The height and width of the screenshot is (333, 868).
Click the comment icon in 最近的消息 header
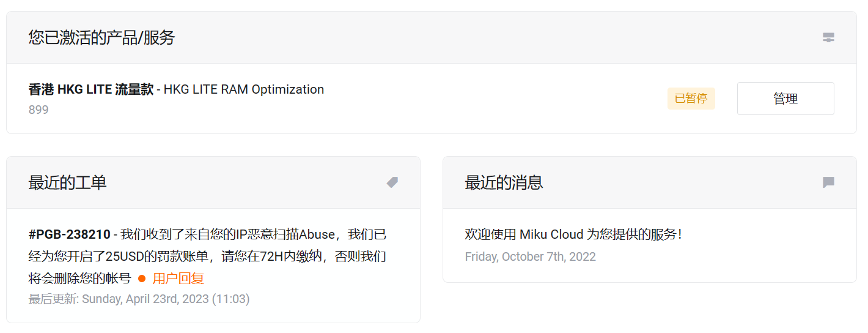(828, 182)
